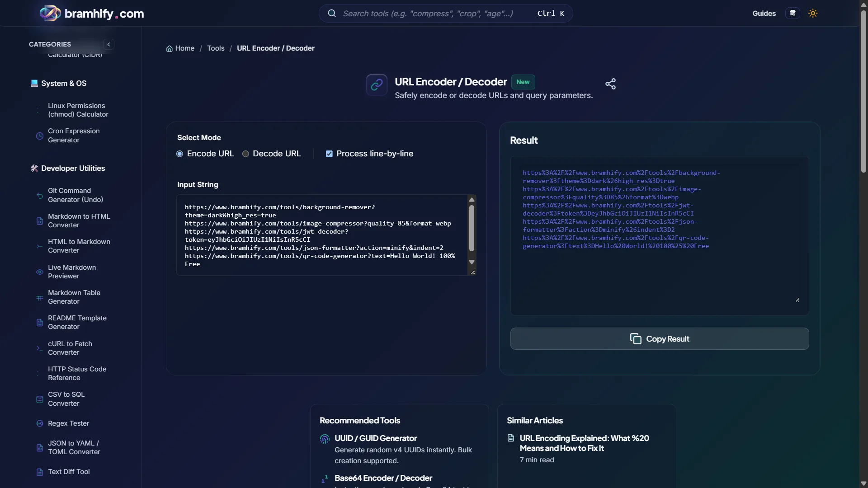Screen dimensions: 868x488
Task: Toggle light theme sun icon
Action: pos(813,14)
